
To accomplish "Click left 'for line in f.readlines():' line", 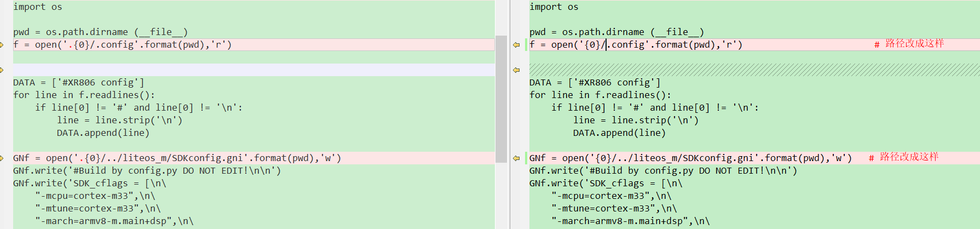I will (84, 95).
